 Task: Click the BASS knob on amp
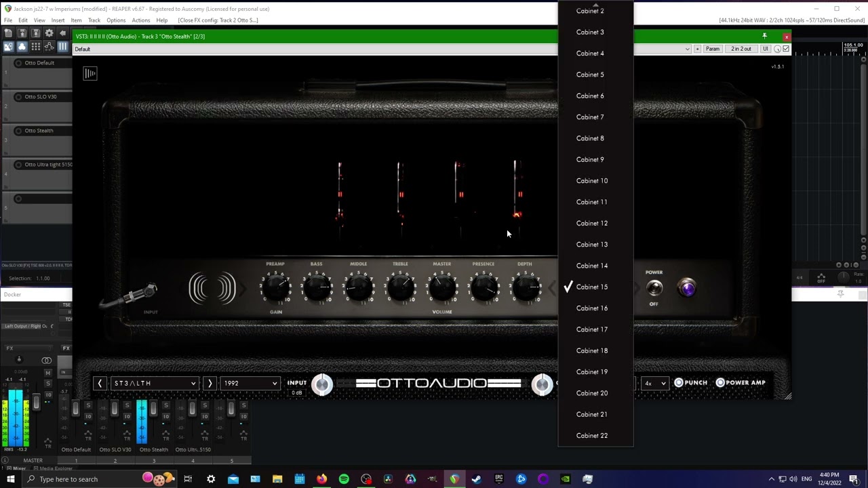click(317, 287)
